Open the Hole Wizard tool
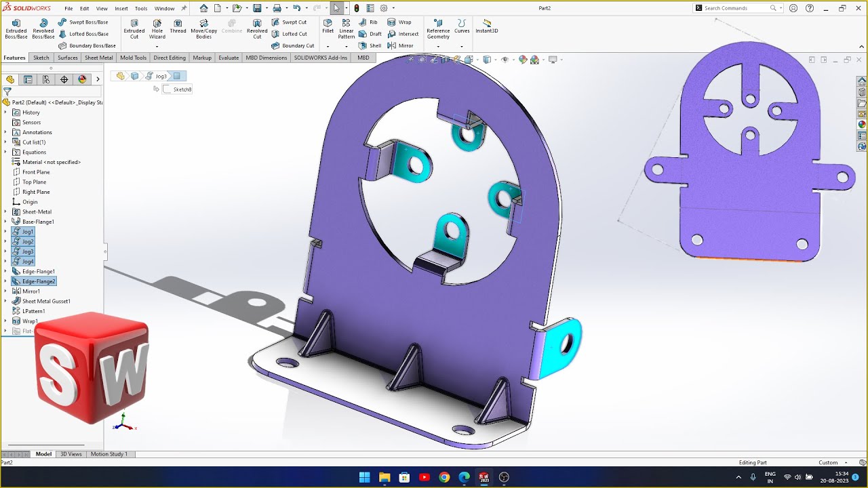The height and width of the screenshot is (488, 868). 157,28
